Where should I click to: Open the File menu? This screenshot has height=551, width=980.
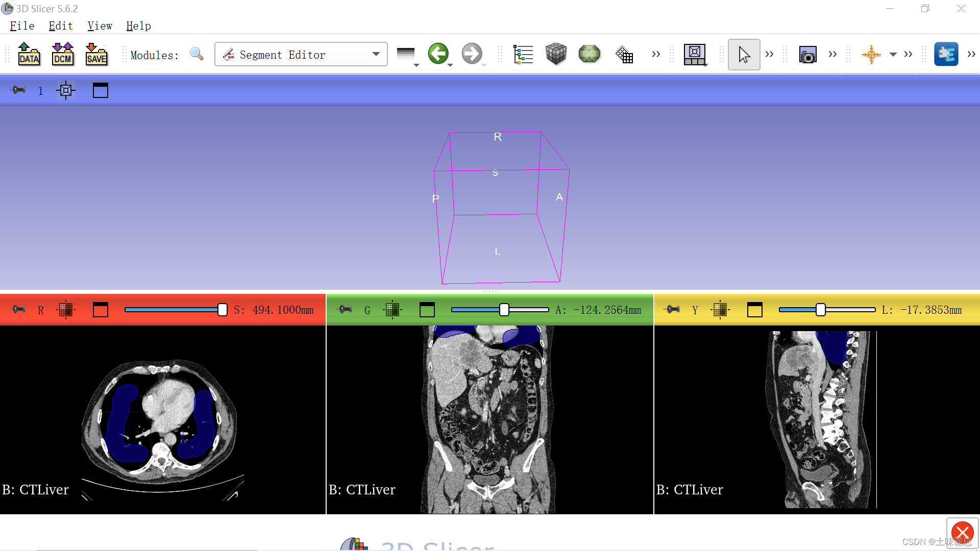(x=21, y=26)
